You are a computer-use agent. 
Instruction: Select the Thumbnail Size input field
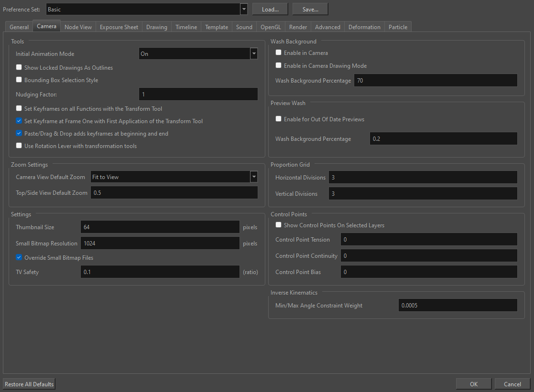pyautogui.click(x=160, y=227)
